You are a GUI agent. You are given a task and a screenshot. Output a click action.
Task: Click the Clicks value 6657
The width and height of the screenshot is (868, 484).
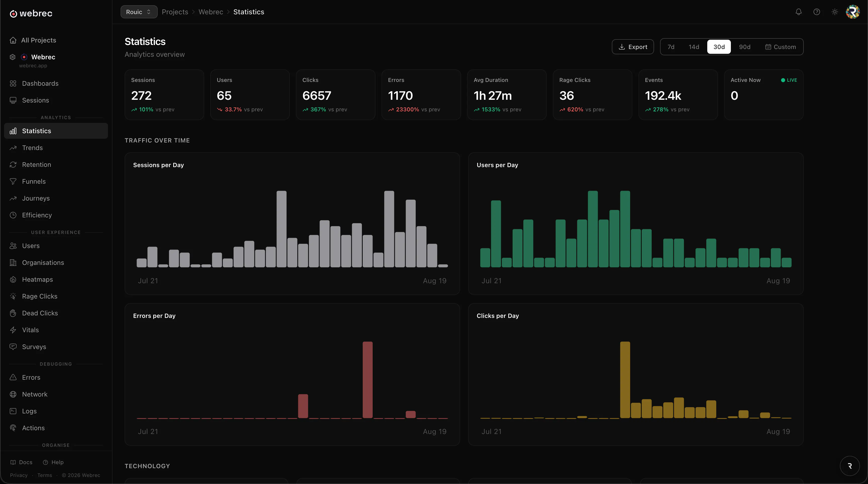pos(317,96)
